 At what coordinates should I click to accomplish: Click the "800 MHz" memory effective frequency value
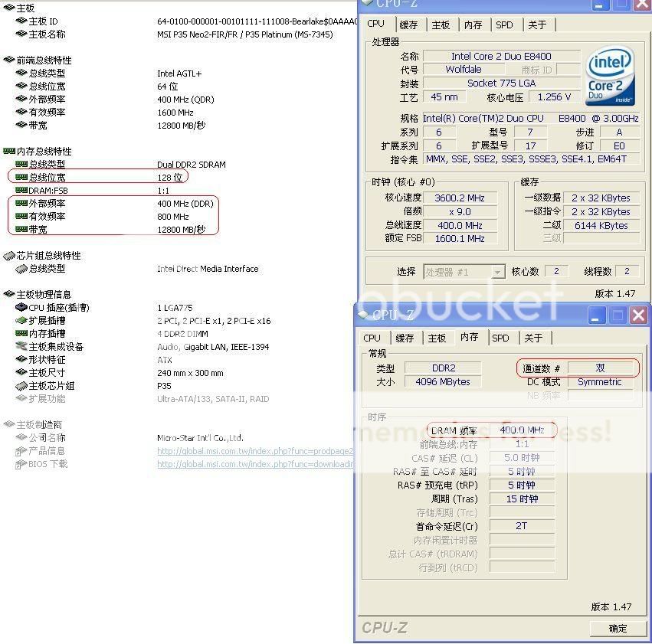click(173, 217)
